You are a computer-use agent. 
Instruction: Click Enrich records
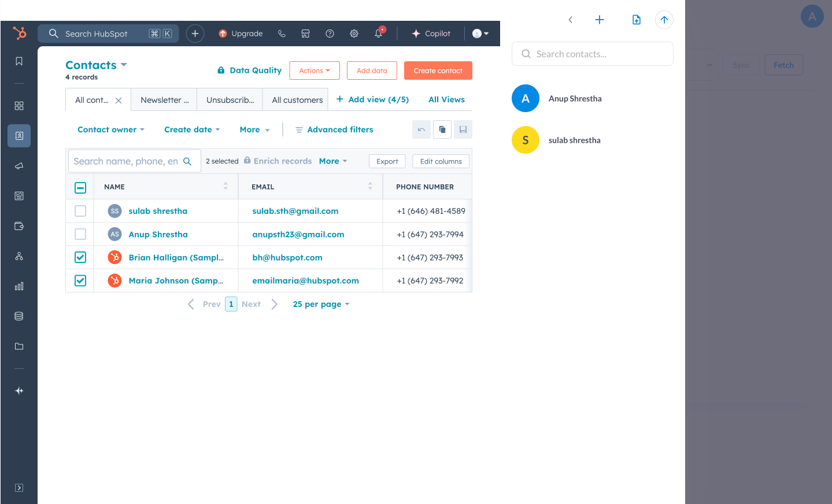[278, 161]
